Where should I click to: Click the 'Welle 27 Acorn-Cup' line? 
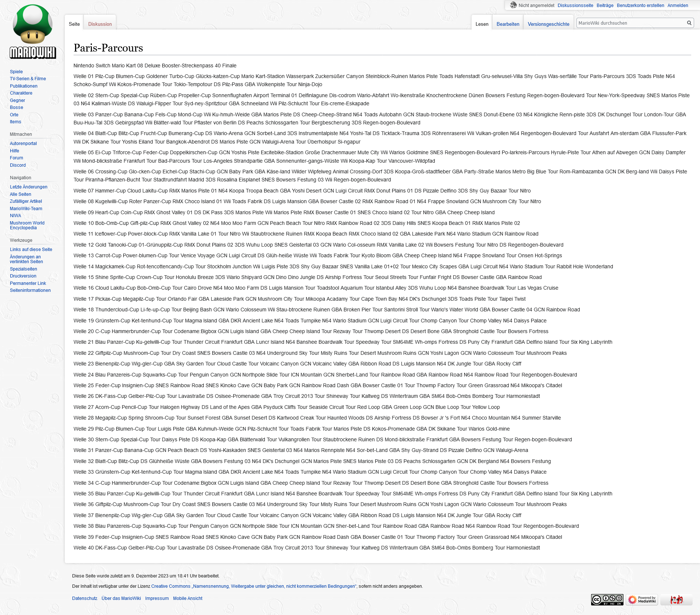pyautogui.click(x=287, y=407)
